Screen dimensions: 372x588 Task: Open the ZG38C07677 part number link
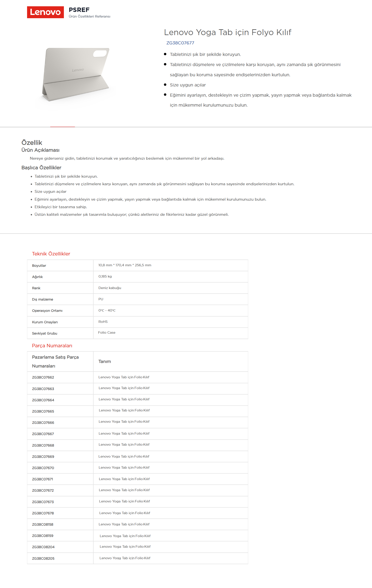click(180, 43)
